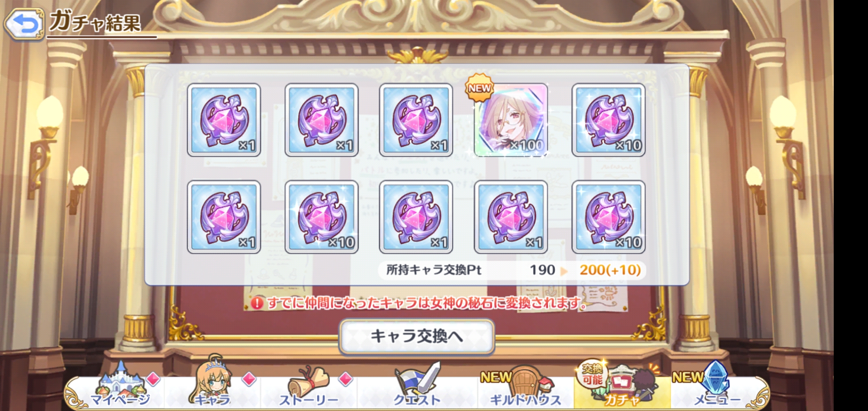Tap the 所持キャラ交換Pt counter
Screen dimensions: 868x411
coord(512,270)
